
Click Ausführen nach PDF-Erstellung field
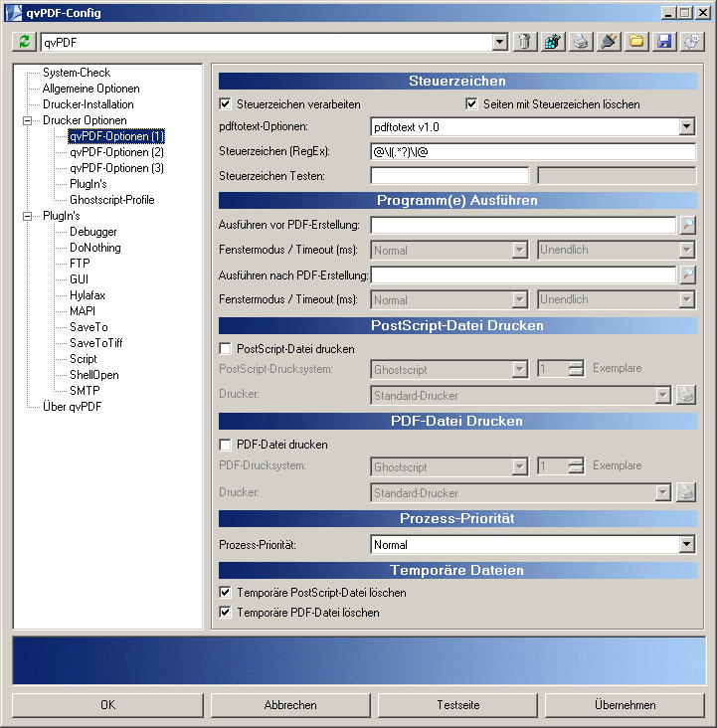click(523, 274)
